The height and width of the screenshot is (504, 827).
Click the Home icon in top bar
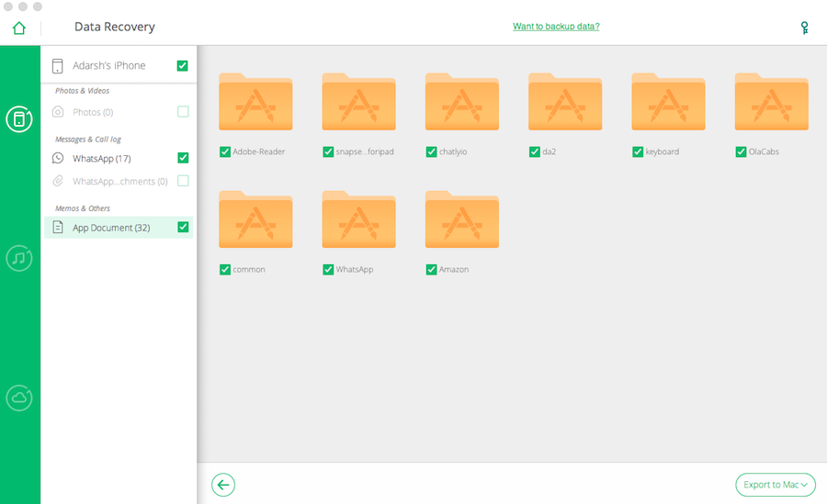(x=18, y=28)
